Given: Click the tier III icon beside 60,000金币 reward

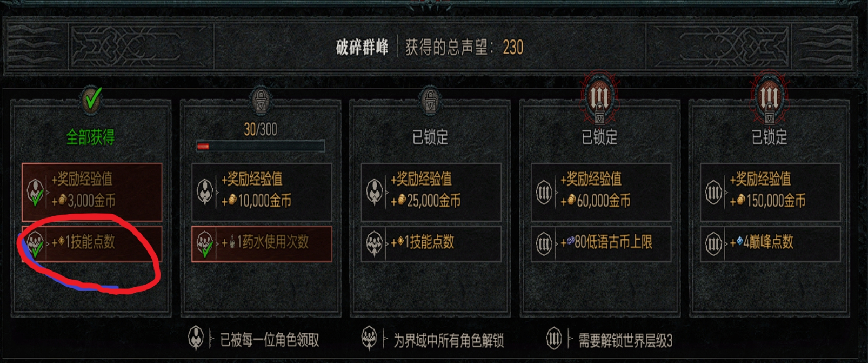Looking at the screenshot, I should pos(544,192).
